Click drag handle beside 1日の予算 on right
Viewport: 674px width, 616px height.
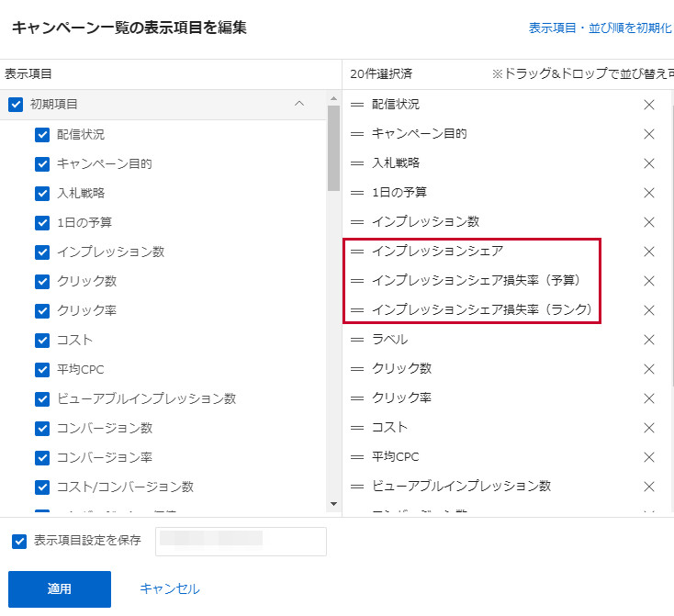(x=357, y=193)
